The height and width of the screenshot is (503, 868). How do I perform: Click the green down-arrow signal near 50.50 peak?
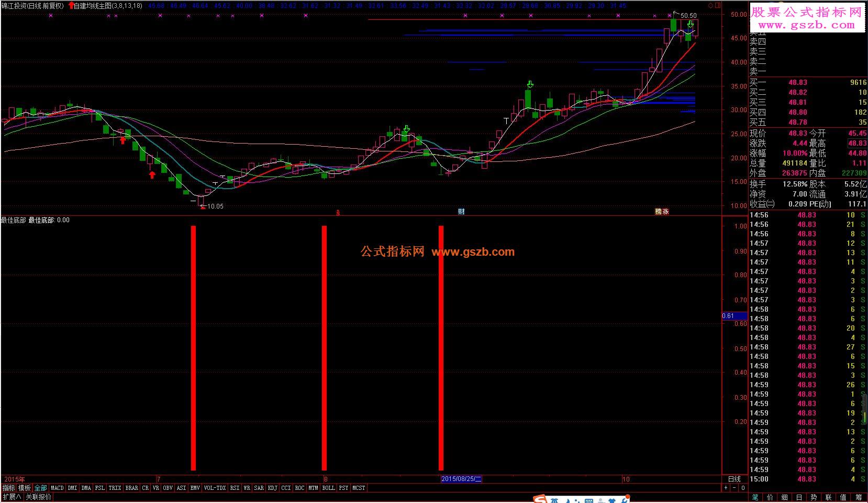coord(691,24)
